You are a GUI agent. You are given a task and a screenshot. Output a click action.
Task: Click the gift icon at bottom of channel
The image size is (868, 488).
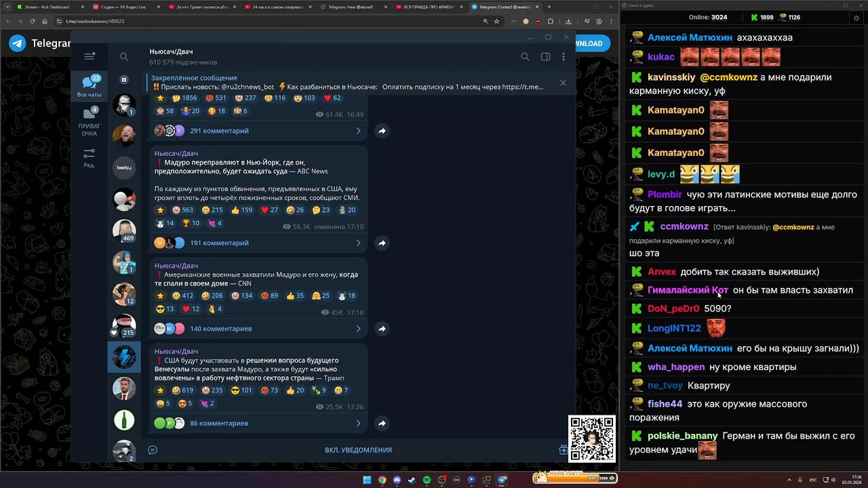563,450
